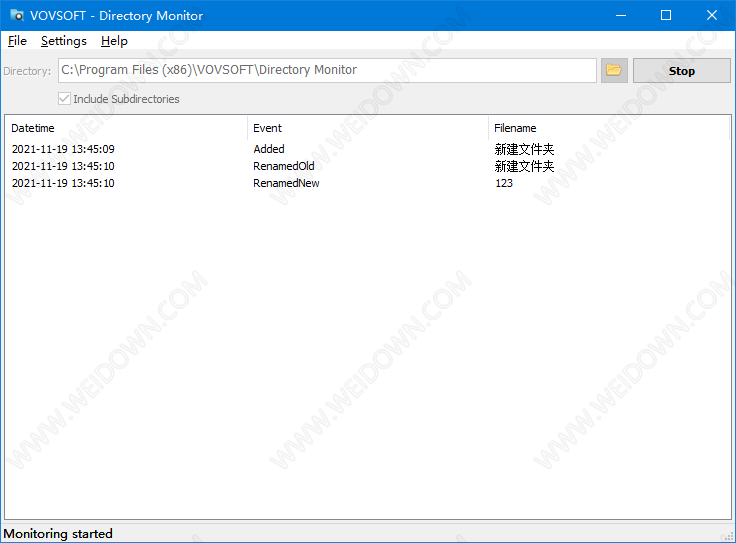Screen dimensions: 736x543
Task: Minimize the Directory Monitor window
Action: [620, 15]
